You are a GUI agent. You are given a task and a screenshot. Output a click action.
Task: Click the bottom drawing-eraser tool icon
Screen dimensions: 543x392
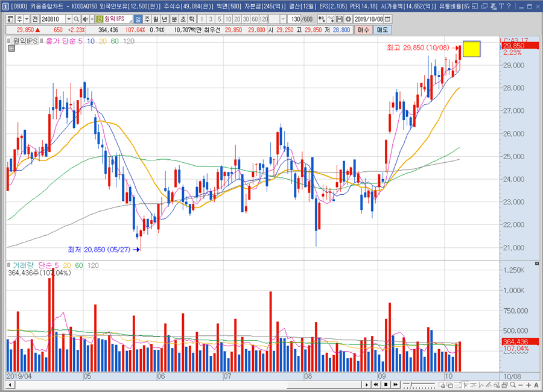coord(497,385)
